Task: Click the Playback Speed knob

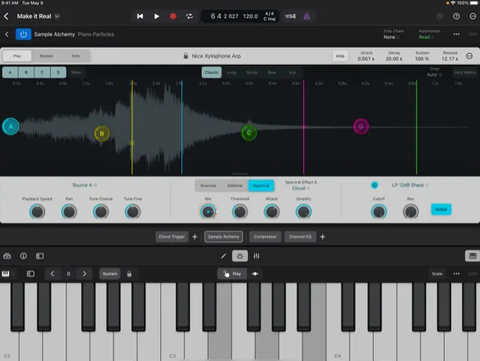Action: click(37, 212)
